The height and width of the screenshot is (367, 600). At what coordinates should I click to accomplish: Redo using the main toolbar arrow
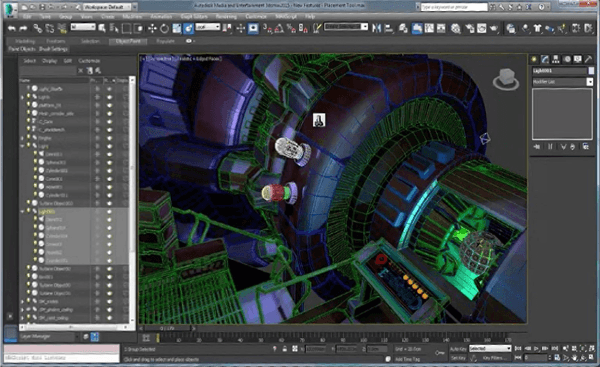[x=23, y=28]
